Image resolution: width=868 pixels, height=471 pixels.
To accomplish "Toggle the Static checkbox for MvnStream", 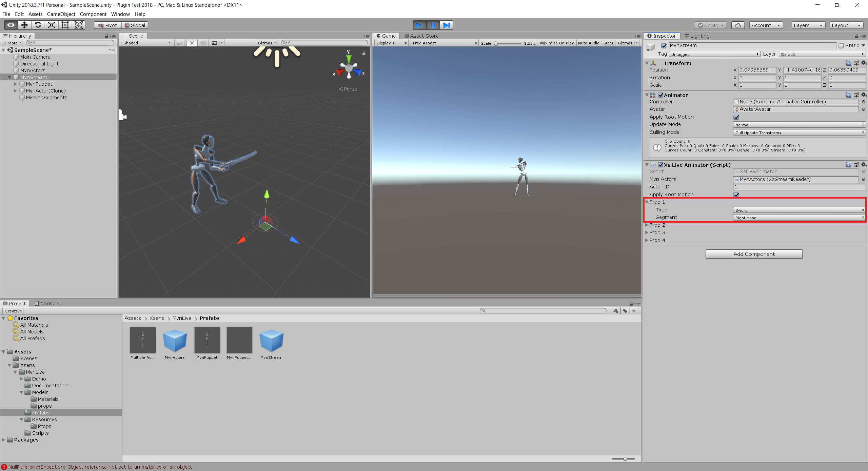I will tap(841, 45).
